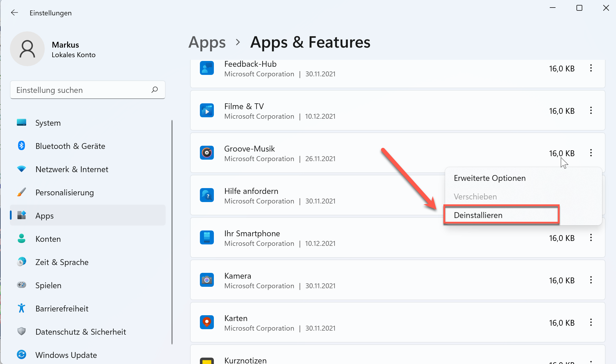This screenshot has height=364, width=616.
Task: Click the search magnifier icon
Action: click(x=155, y=90)
